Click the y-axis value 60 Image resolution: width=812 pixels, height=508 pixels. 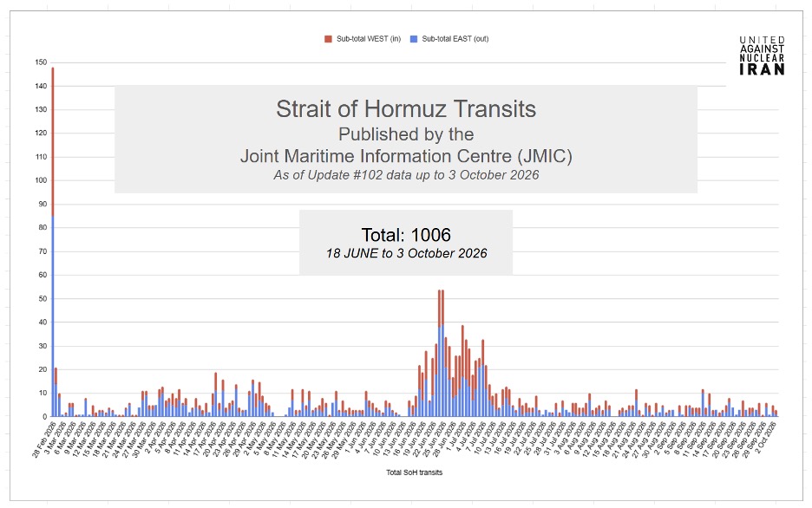pyautogui.click(x=43, y=275)
